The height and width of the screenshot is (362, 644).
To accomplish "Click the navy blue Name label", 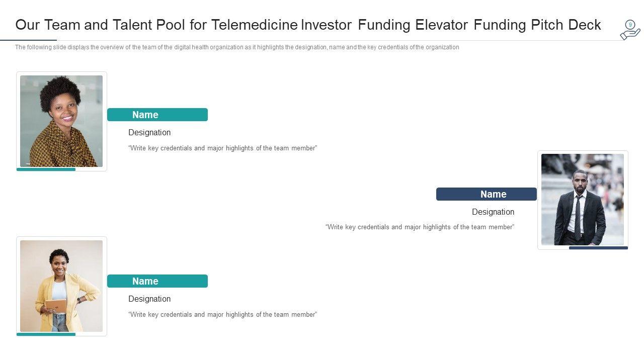I will [487, 194].
